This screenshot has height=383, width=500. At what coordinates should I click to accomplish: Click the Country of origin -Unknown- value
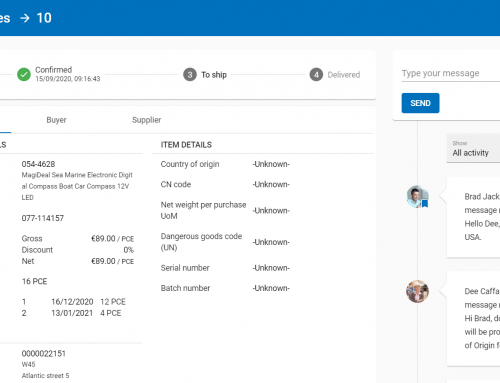271,164
